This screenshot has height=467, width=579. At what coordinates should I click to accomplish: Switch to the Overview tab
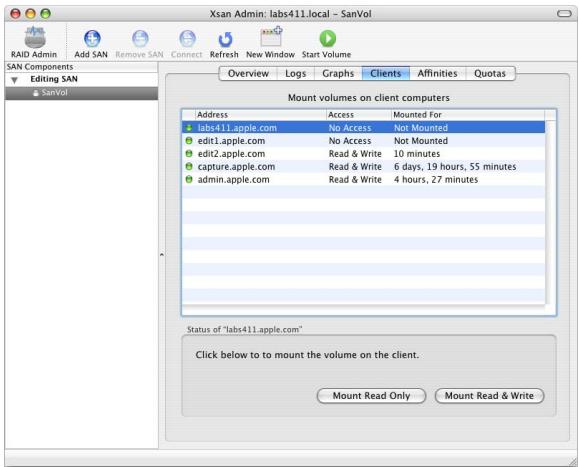pos(248,73)
